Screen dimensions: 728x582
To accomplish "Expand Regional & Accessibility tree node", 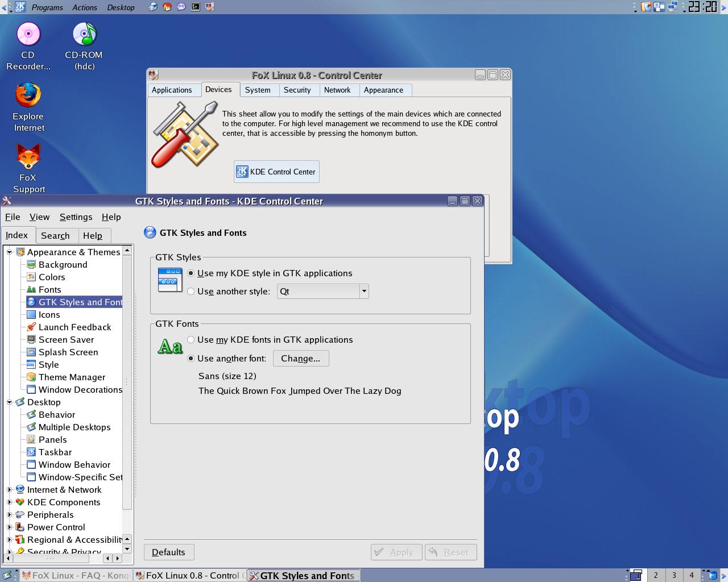I will pos(10,540).
